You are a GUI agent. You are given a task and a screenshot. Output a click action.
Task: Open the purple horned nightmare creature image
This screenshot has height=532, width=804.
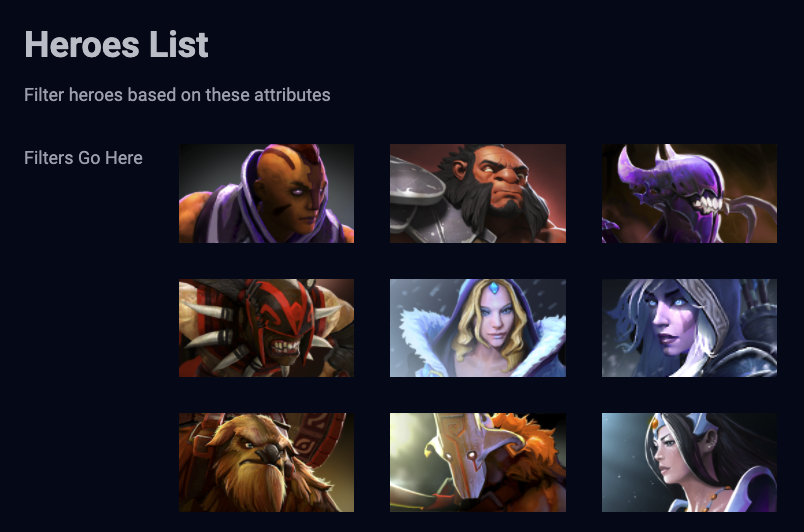pos(689,193)
